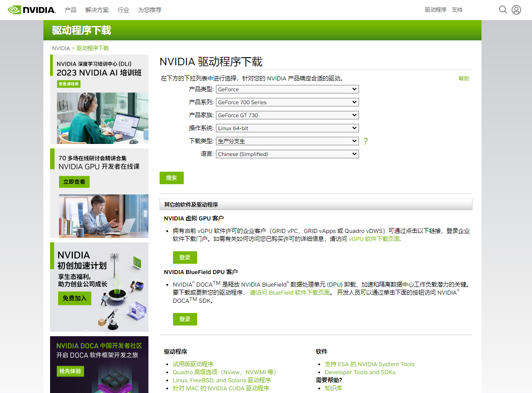
Task: Click the 登录 button under BlueField DPU 客户
Action: pyautogui.click(x=185, y=319)
